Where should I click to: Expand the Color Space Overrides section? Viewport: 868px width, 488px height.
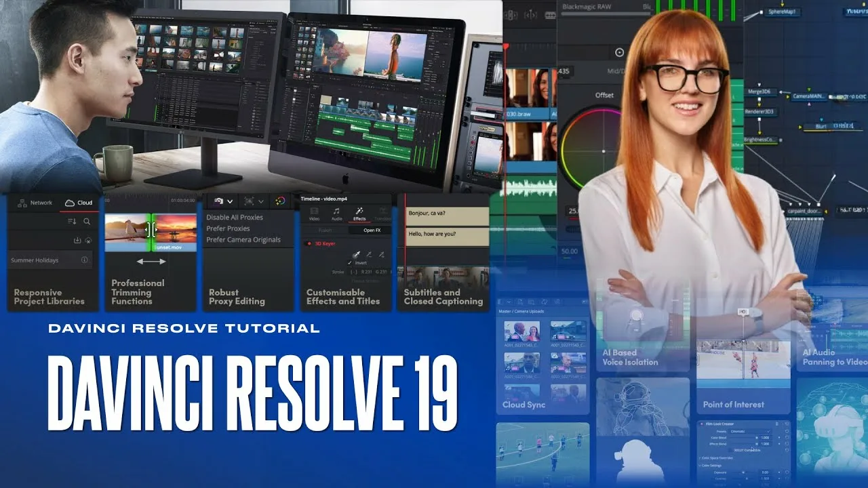716,458
